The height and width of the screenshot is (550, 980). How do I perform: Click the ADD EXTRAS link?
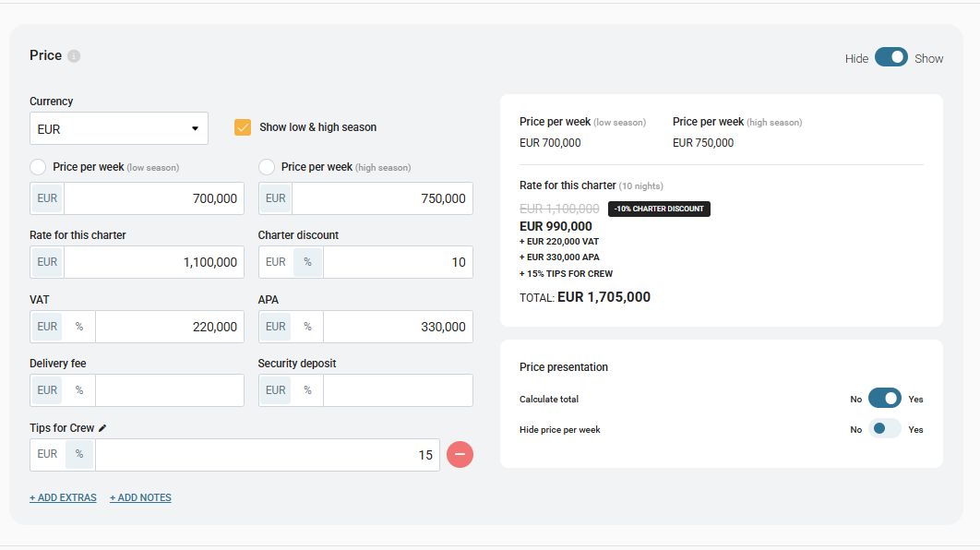pyautogui.click(x=62, y=497)
